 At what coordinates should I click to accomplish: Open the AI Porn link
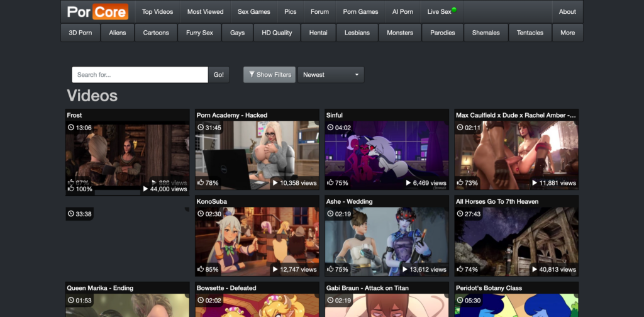point(402,11)
